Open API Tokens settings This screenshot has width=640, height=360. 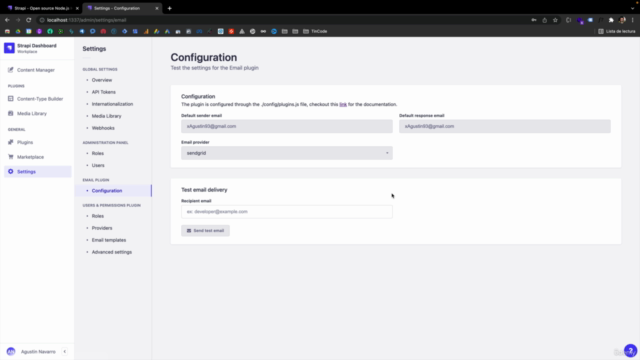[104, 92]
